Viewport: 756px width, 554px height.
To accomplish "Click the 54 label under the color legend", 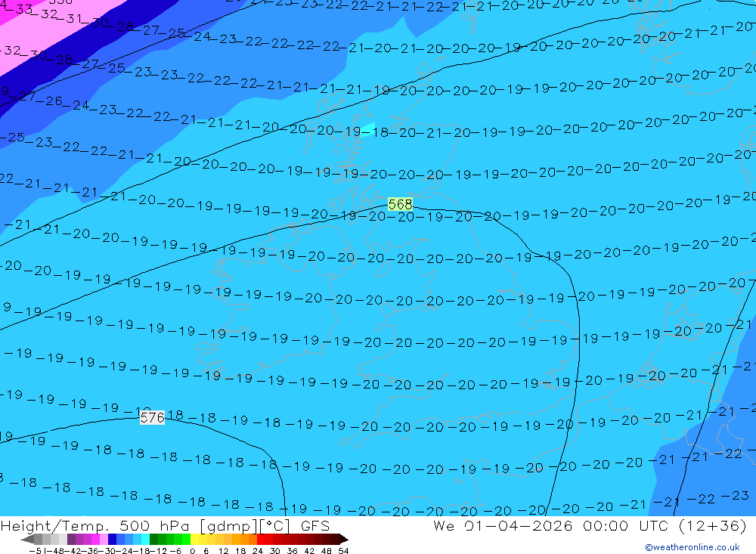I will pyautogui.click(x=344, y=551).
